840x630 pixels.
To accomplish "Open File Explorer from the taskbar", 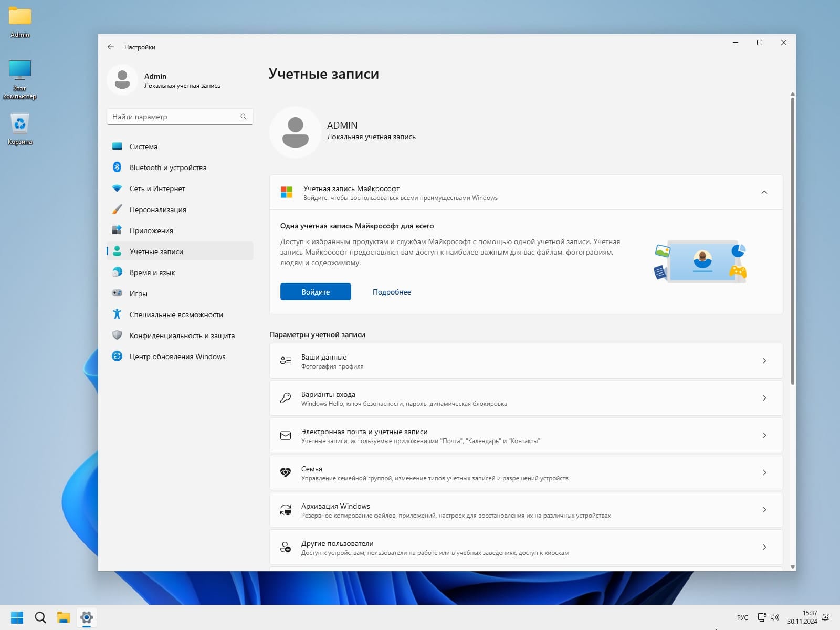I will (64, 617).
